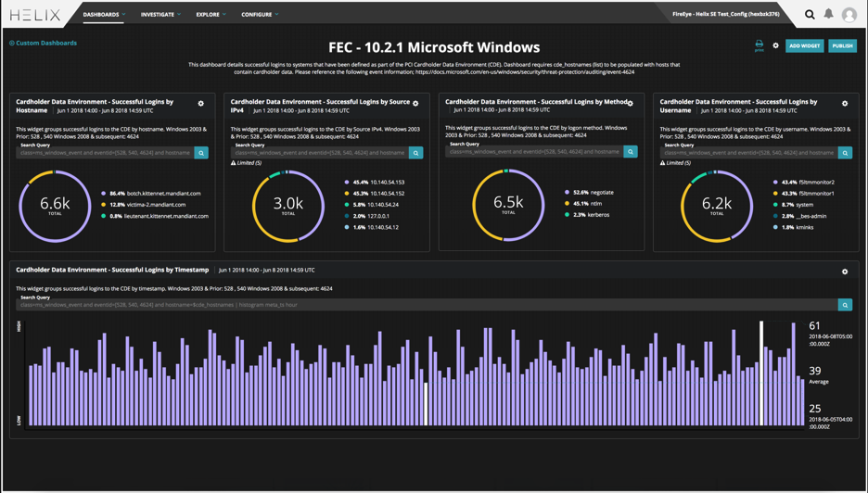Click the Source IPv4 widget search query field

point(320,153)
